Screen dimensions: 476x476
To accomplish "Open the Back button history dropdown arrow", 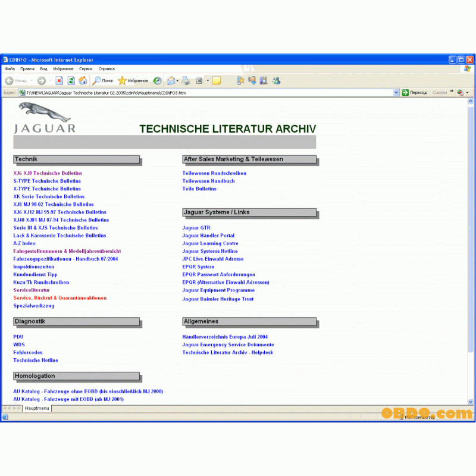I will (x=31, y=80).
